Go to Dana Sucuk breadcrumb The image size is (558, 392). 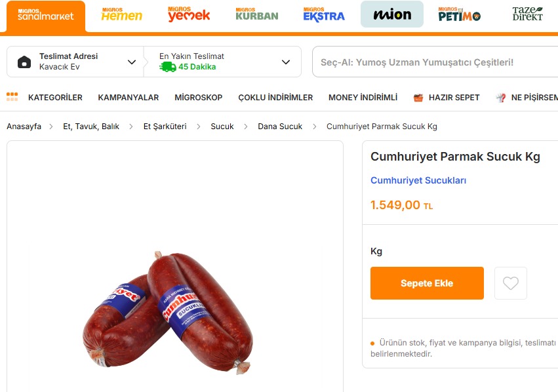[x=280, y=127]
